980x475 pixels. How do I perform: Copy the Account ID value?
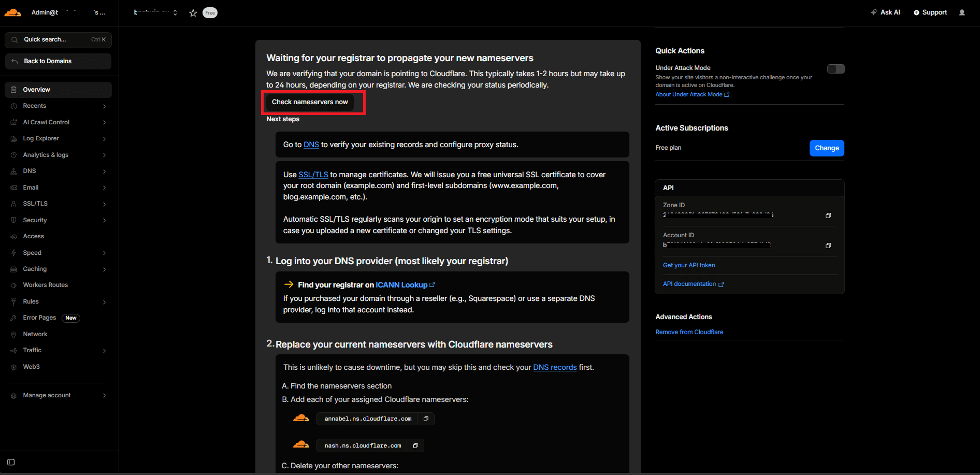tap(828, 246)
